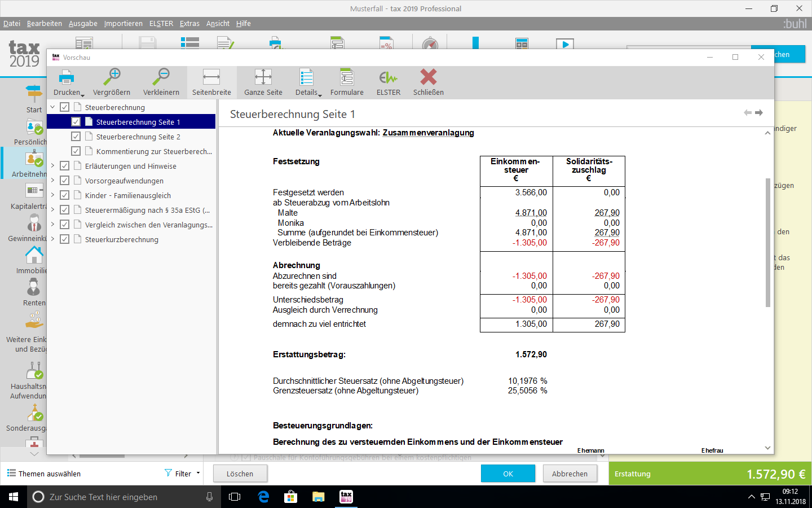
Task: Open the Ansicht menu
Action: pyautogui.click(x=218, y=24)
